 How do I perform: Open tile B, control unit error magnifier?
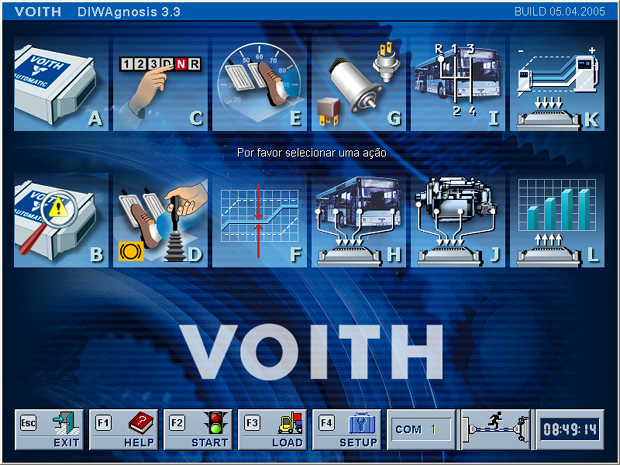click(61, 220)
